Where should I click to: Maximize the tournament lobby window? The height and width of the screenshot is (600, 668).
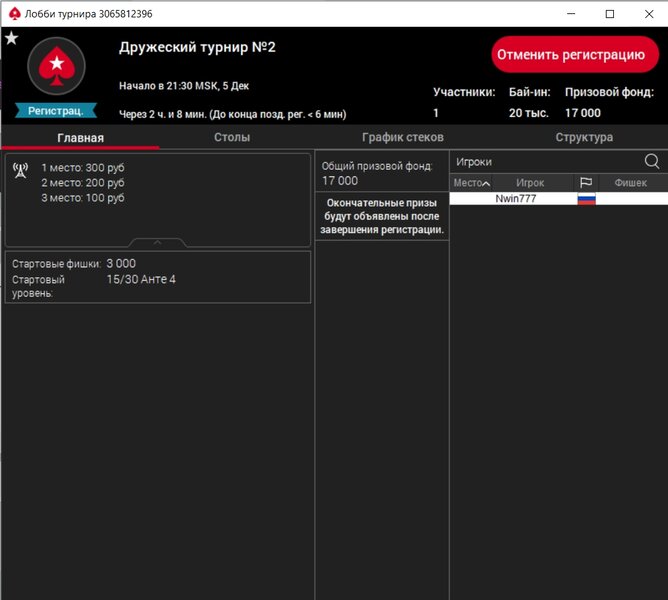[610, 14]
